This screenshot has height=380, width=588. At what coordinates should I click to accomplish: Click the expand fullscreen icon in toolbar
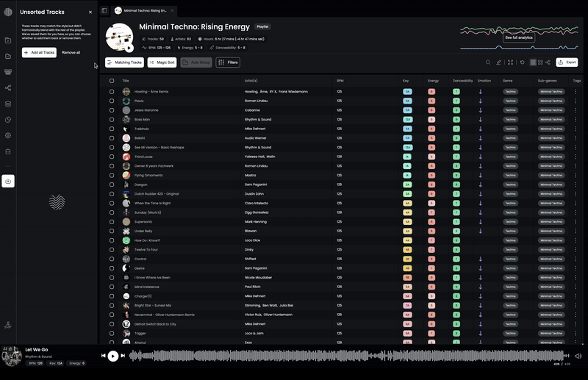coord(510,62)
